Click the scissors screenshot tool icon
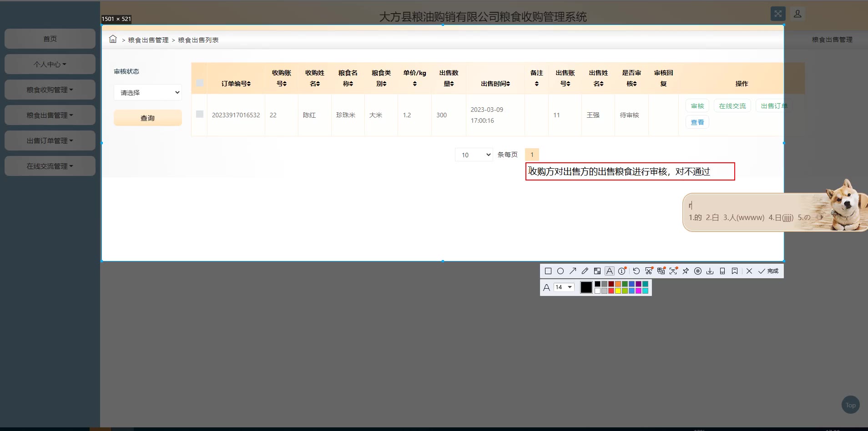Image resolution: width=868 pixels, height=431 pixels. tap(649, 271)
